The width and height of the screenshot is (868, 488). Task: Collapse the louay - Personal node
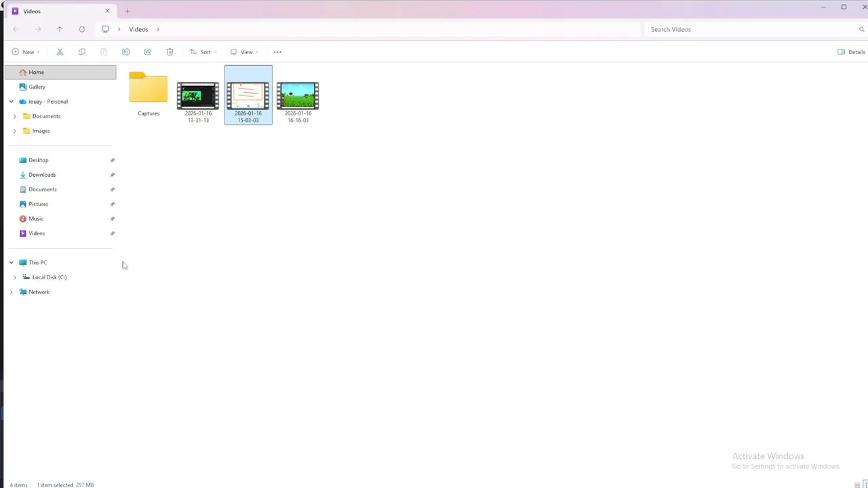point(11,102)
